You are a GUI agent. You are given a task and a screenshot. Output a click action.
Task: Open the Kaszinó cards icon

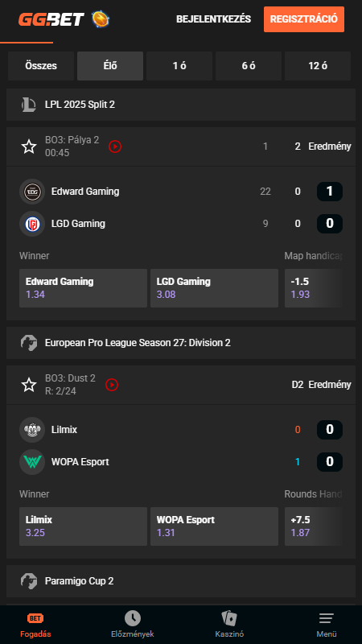229,618
